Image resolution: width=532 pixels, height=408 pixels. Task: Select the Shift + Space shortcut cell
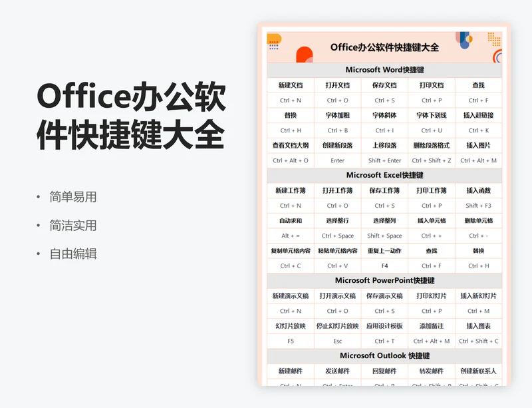pyautogui.click(x=384, y=236)
